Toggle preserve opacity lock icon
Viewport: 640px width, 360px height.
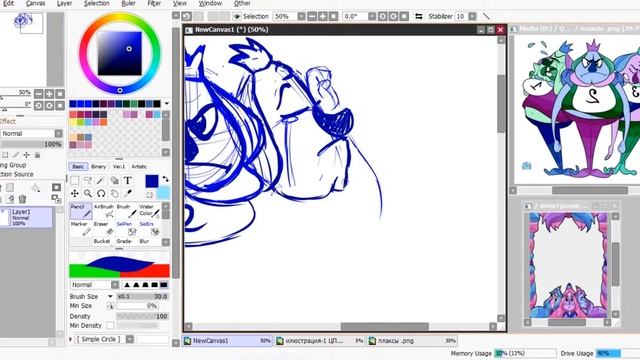[x=5, y=155]
